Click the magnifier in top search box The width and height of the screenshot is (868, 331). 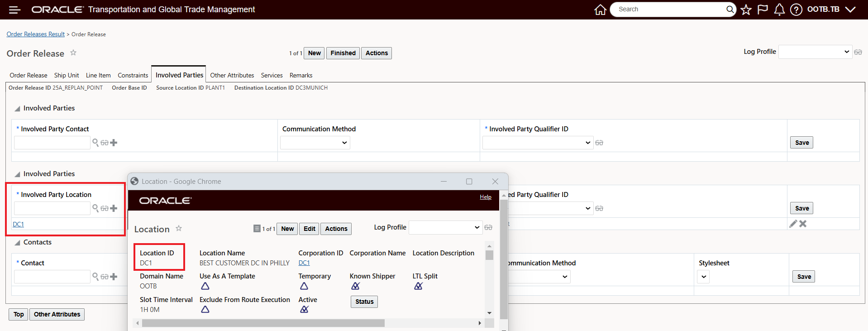click(730, 9)
